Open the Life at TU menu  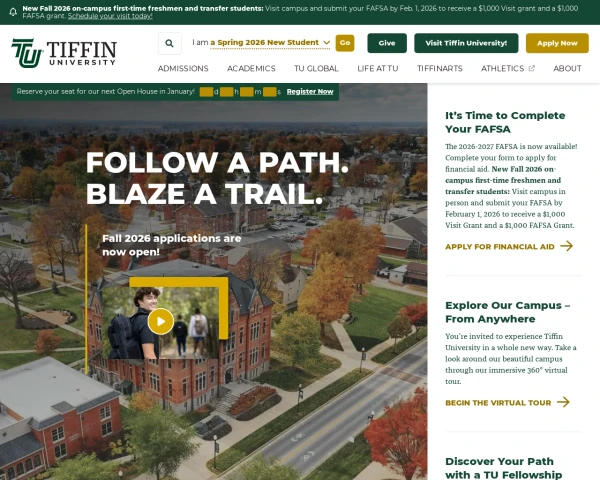point(378,69)
